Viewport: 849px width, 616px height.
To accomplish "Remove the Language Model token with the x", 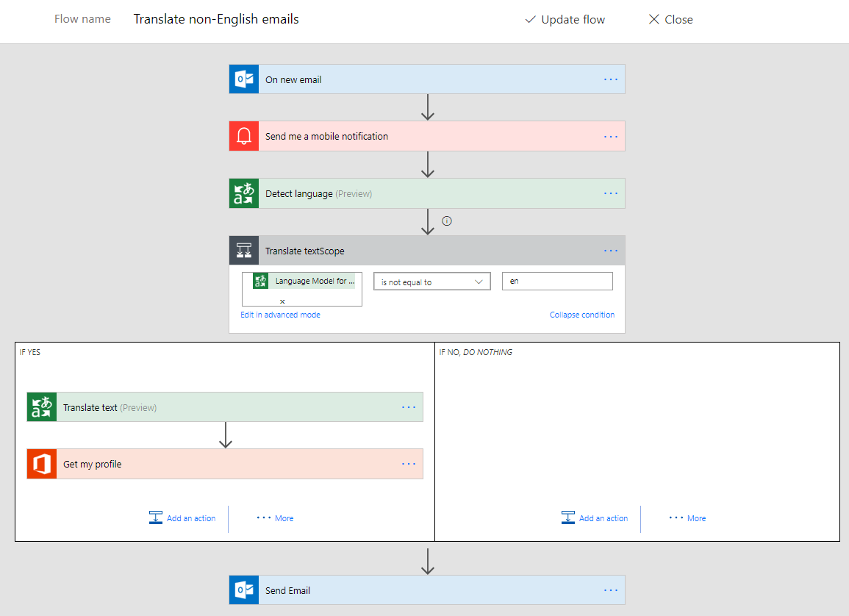I will click(282, 301).
